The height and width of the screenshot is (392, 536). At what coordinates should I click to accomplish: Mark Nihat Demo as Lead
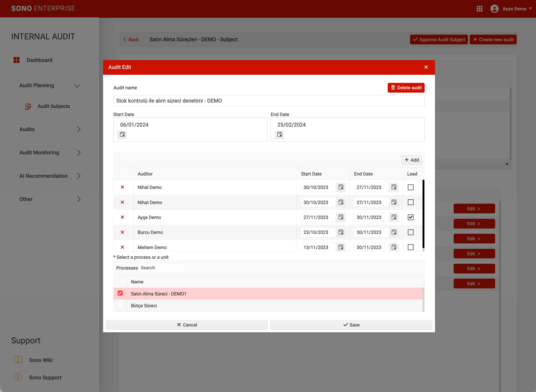pos(411,202)
